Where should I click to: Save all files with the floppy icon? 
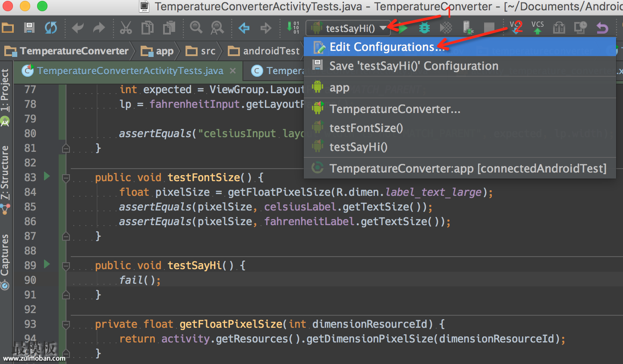coord(29,28)
